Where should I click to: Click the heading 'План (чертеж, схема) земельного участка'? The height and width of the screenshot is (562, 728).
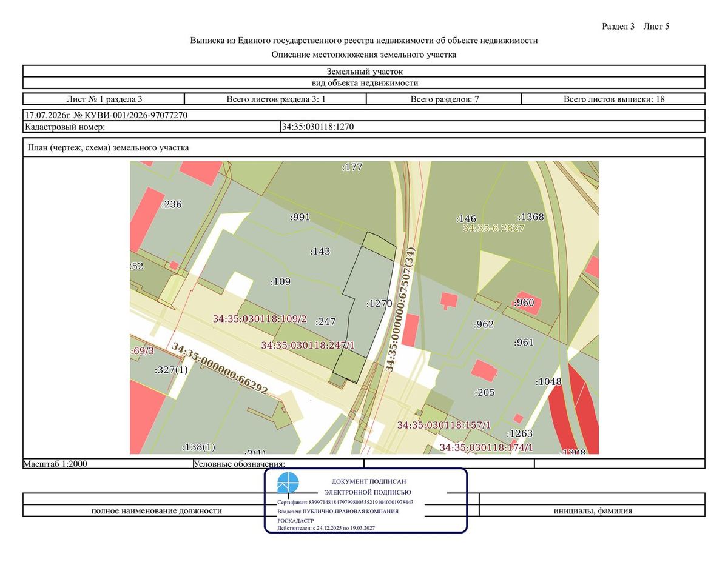pos(107,147)
